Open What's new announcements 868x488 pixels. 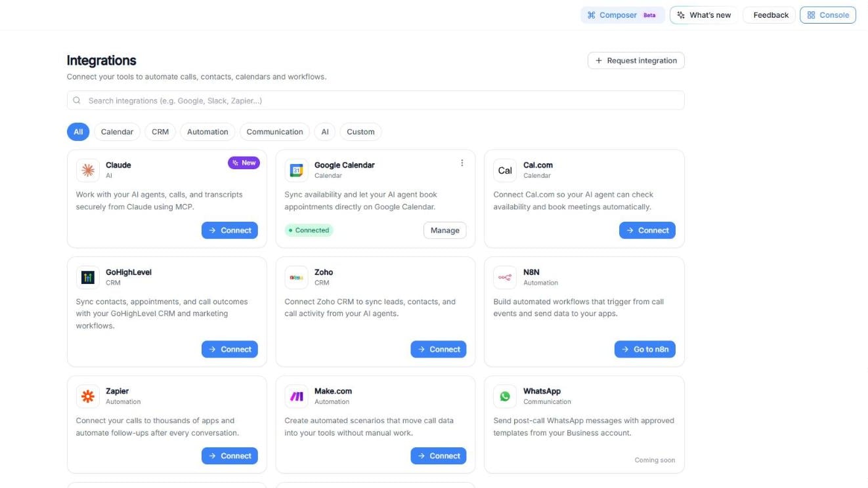(704, 15)
